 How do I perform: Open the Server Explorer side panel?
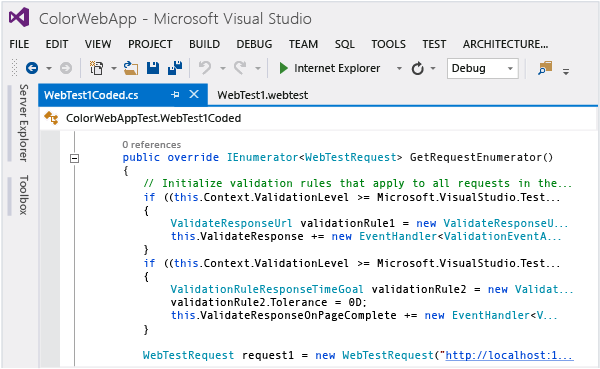point(23,122)
